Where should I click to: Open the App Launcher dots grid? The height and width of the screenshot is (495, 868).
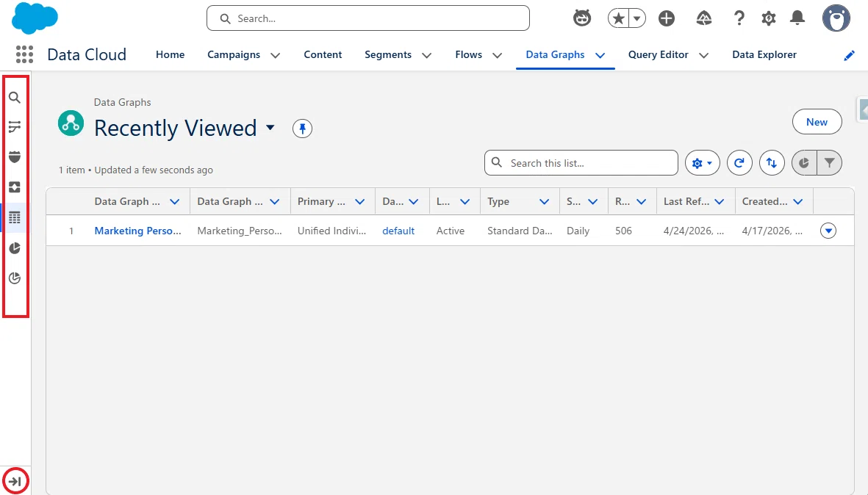point(24,54)
